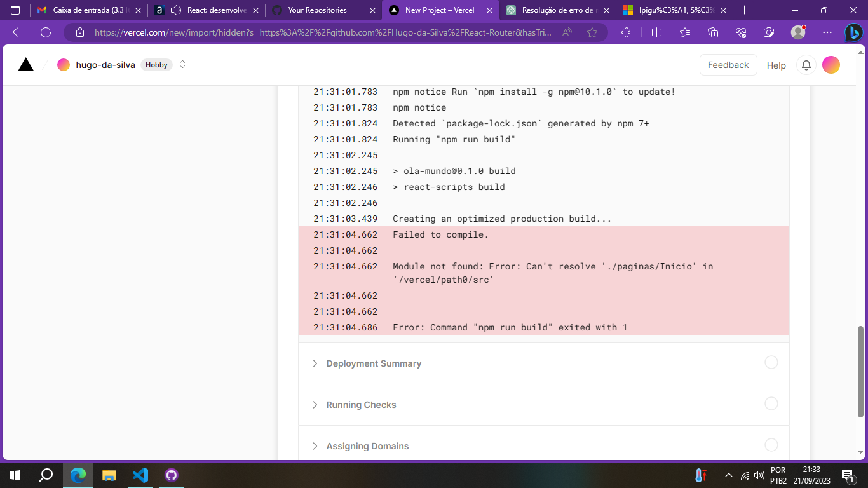This screenshot has height=488, width=868.
Task: Open the notifications bell
Action: [x=806, y=65]
